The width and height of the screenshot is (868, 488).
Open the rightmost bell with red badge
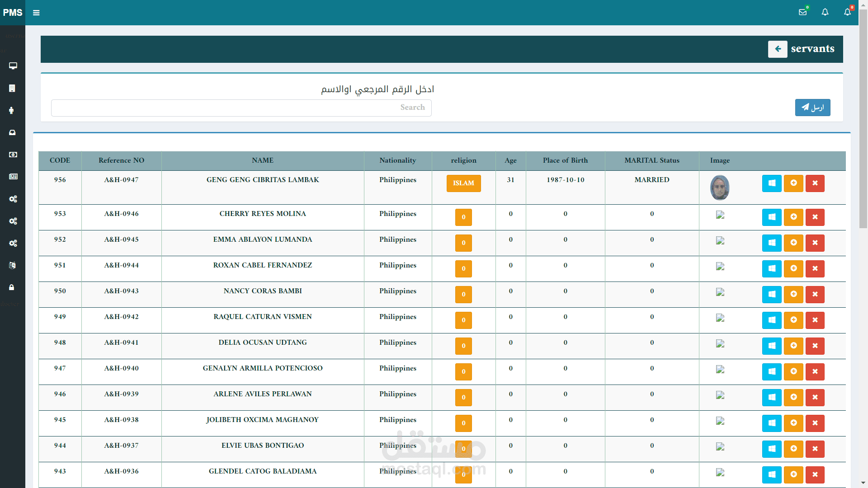click(x=847, y=12)
